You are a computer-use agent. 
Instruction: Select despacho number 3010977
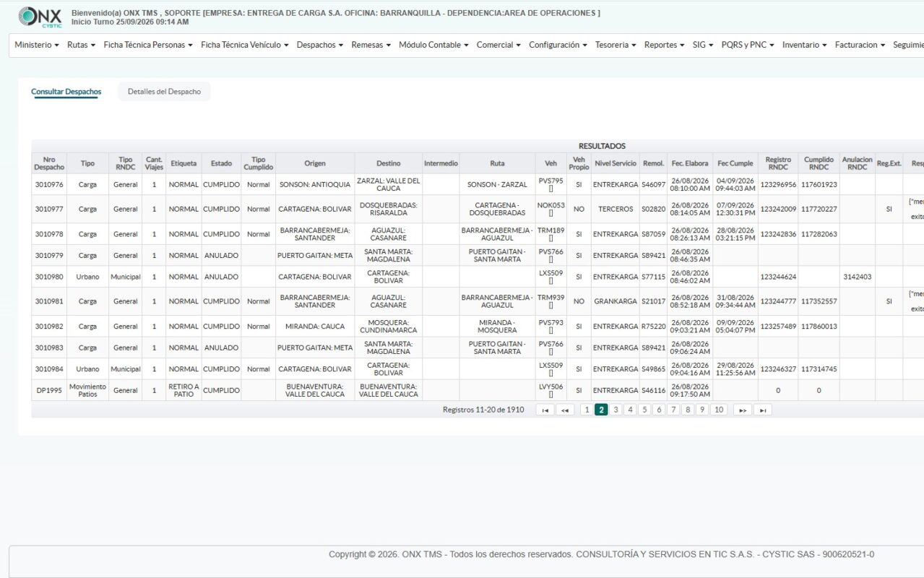(x=49, y=209)
